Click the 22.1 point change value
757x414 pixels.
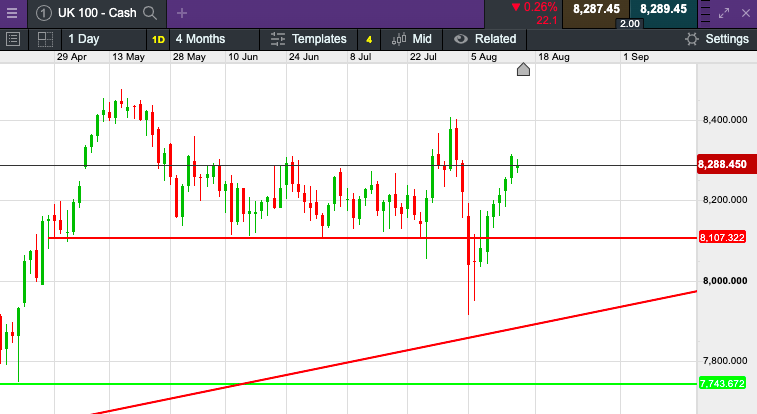click(x=547, y=21)
